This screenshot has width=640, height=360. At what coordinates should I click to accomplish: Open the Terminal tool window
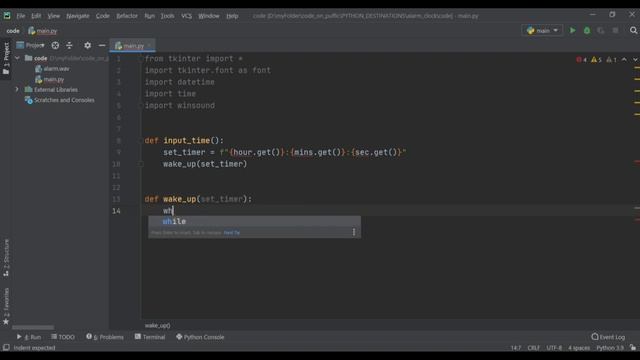pos(150,337)
